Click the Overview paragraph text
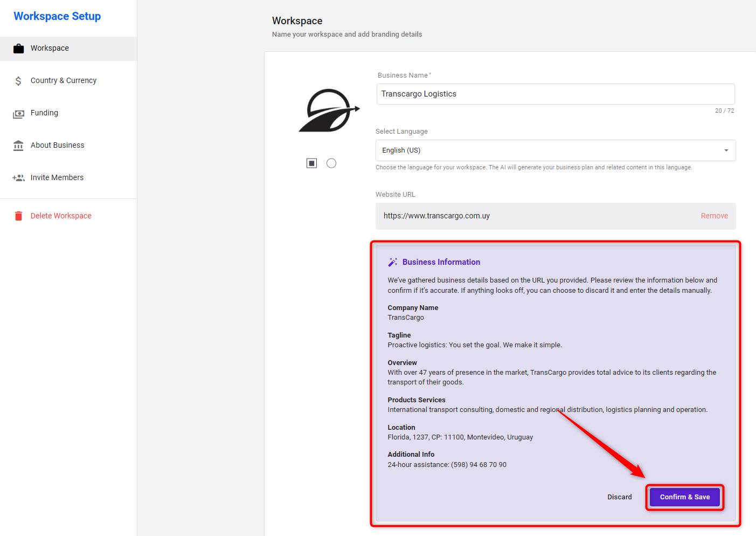Viewport: 756px width, 536px height. point(552,377)
